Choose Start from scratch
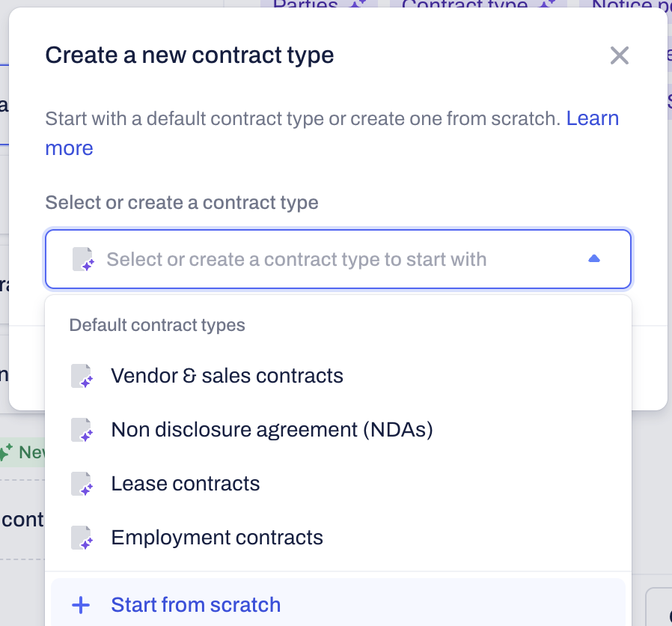This screenshot has width=672, height=626. click(x=195, y=605)
